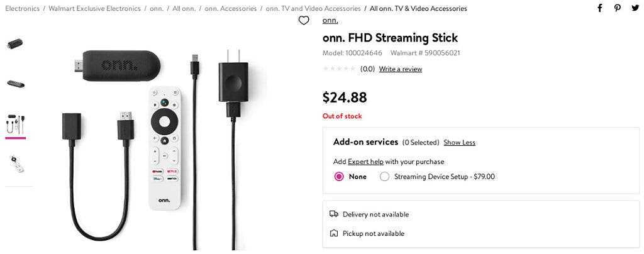Share product on Facebook icon
Image resolution: width=644 pixels, height=254 pixels.
599,8
